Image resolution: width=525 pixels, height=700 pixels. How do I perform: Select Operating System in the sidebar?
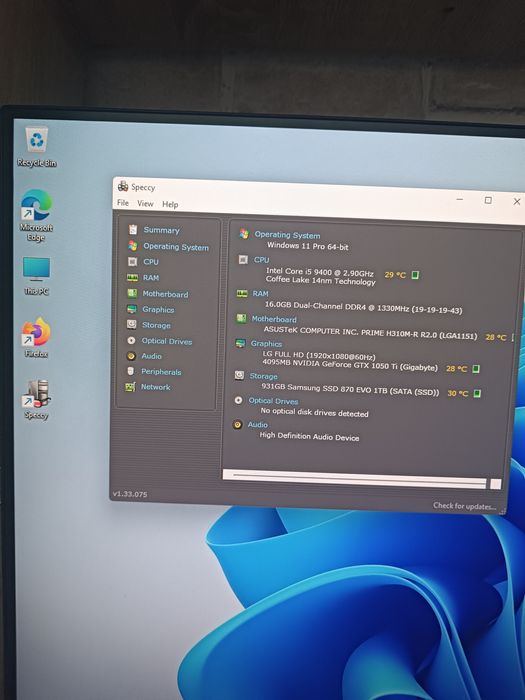176,246
